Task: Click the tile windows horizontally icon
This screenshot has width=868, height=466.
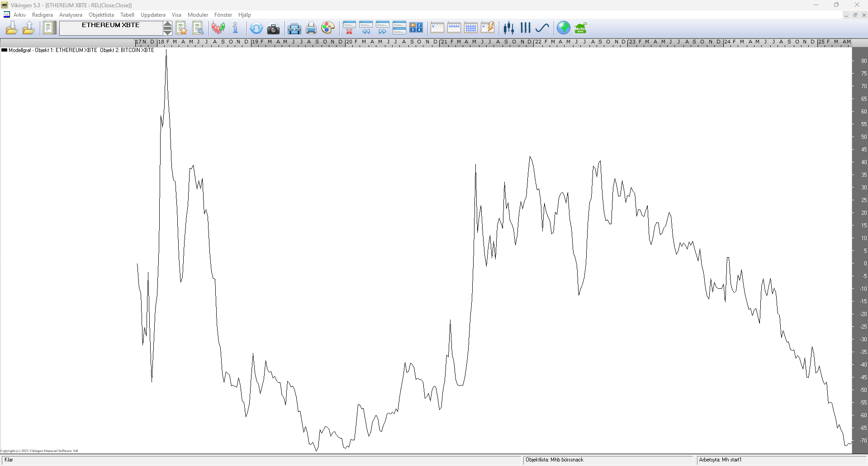Action: click(x=399, y=28)
